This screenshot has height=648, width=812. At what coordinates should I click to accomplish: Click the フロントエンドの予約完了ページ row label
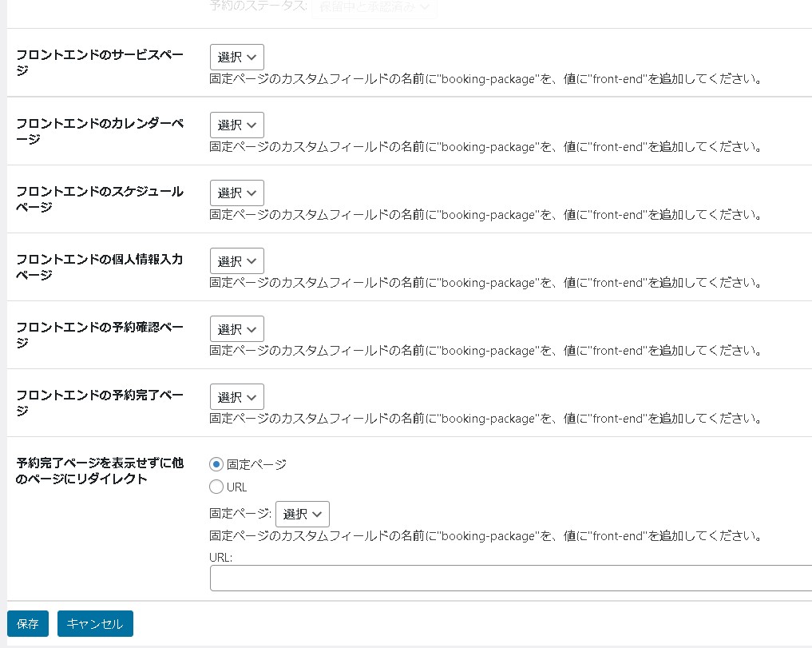[100, 402]
